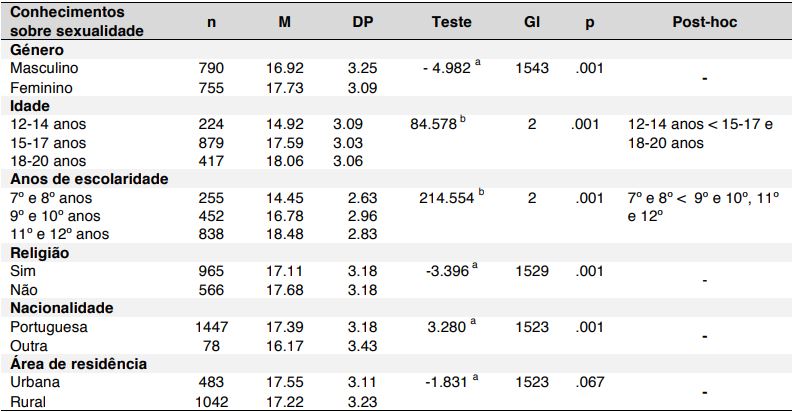The image size is (793, 412).
Task: Click the p-value .067 cell
Action: (588, 382)
